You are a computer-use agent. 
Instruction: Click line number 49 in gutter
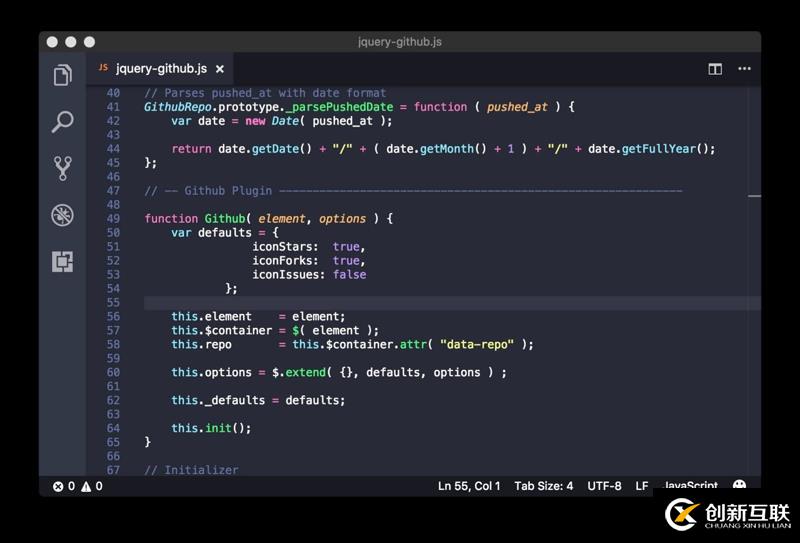pyautogui.click(x=113, y=218)
